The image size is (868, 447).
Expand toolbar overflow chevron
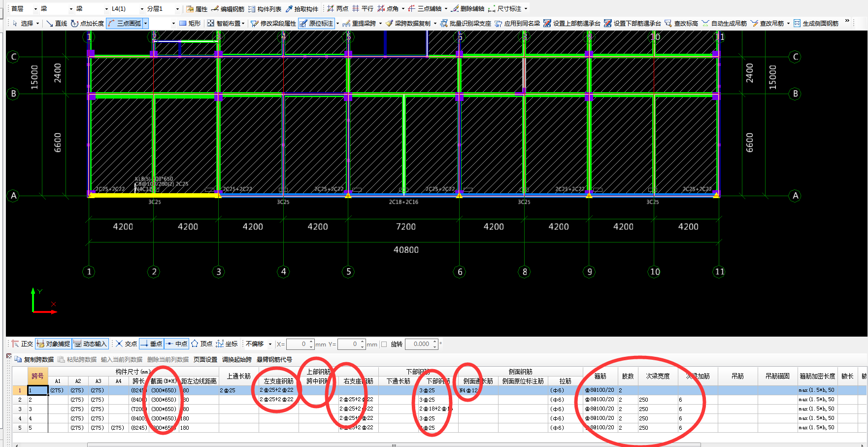(847, 21)
